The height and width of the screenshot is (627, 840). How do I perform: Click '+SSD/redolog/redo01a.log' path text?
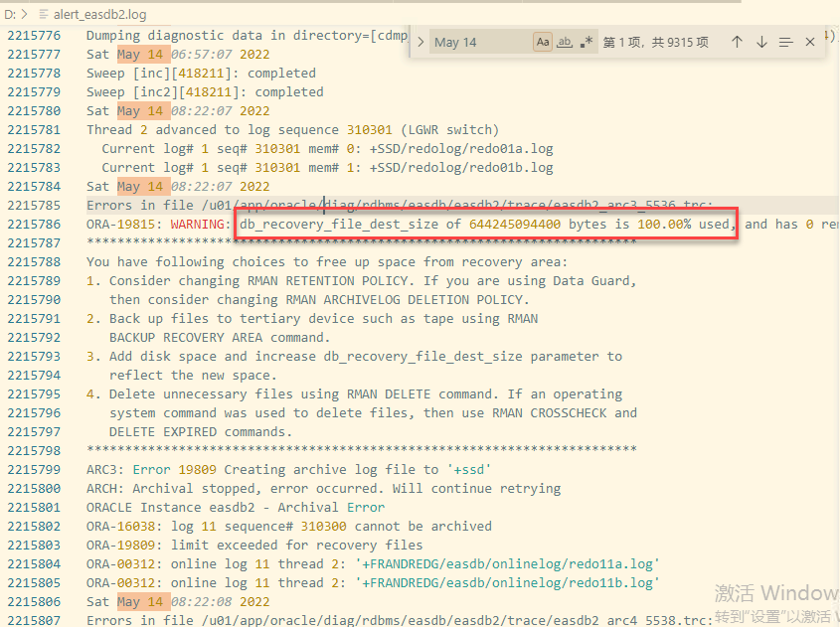(461, 149)
